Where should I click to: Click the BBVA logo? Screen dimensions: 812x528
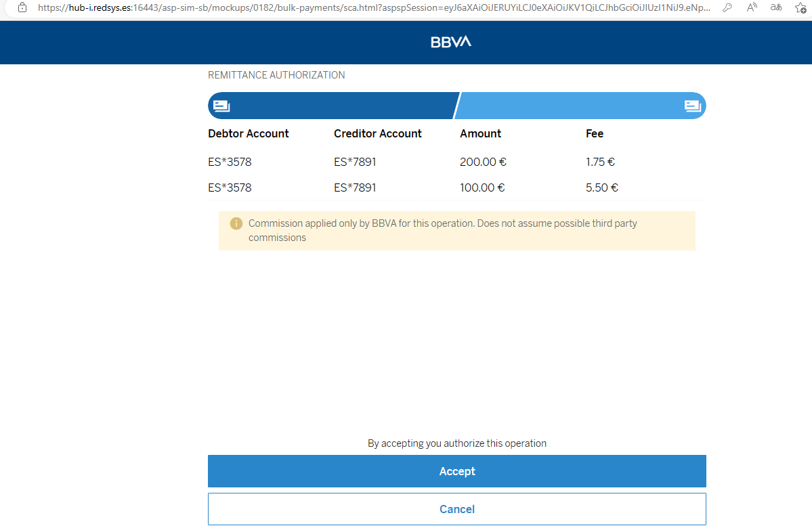(x=450, y=42)
